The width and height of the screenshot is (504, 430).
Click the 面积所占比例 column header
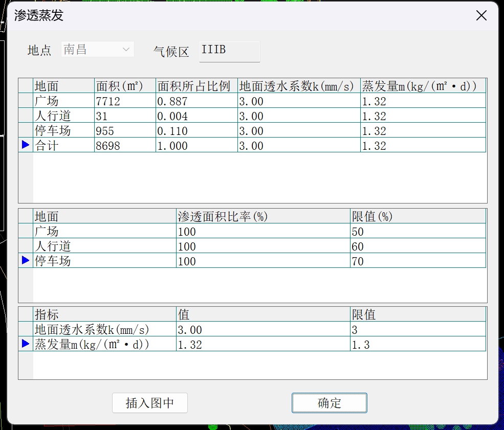(x=196, y=86)
